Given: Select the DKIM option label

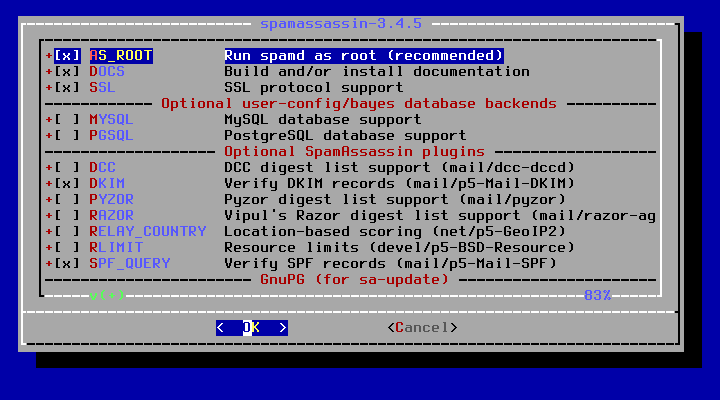Looking at the screenshot, I should (107, 184).
